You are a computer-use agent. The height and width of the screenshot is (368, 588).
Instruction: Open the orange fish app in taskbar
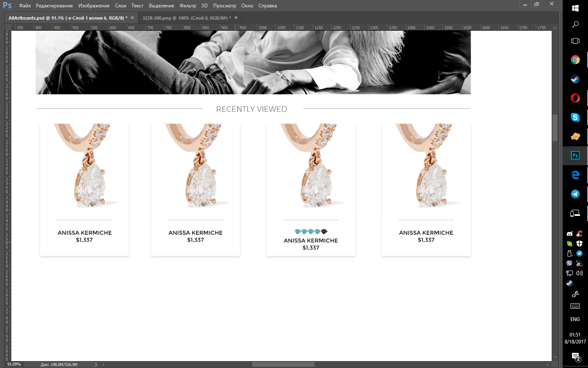[x=575, y=136]
